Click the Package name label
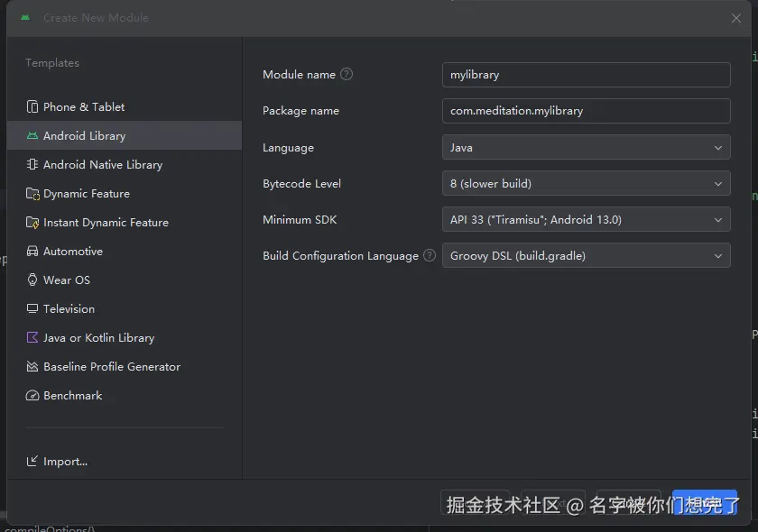 pos(300,111)
